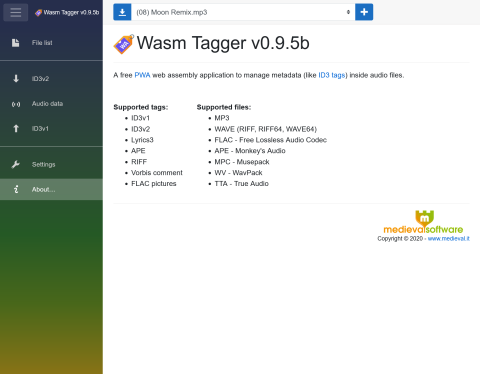Click the 'Wasm Tagger v0.9.5b' page heading
This screenshot has width=480, height=374.
(223, 43)
